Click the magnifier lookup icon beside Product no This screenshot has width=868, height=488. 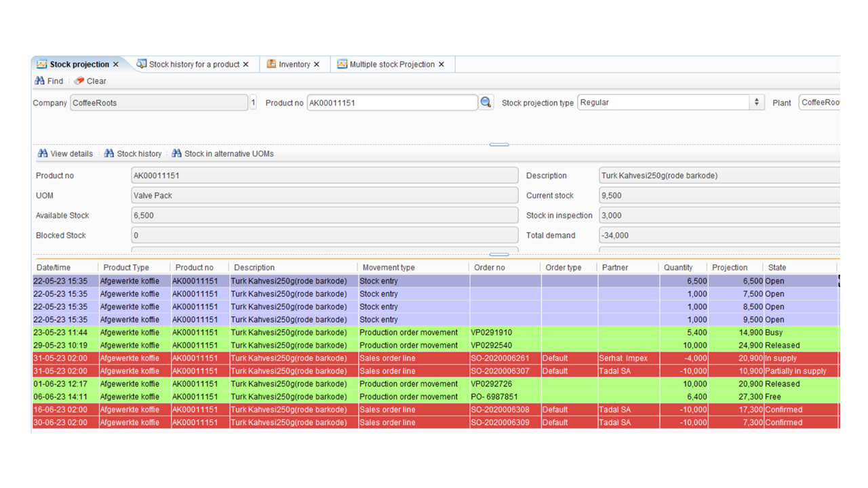(486, 102)
